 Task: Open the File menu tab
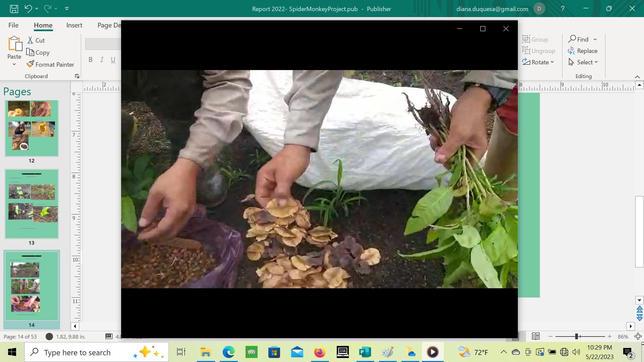pos(13,25)
